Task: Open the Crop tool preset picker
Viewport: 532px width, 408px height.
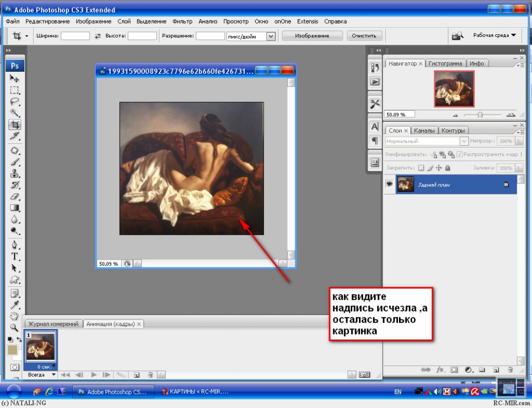Action: click(x=27, y=36)
